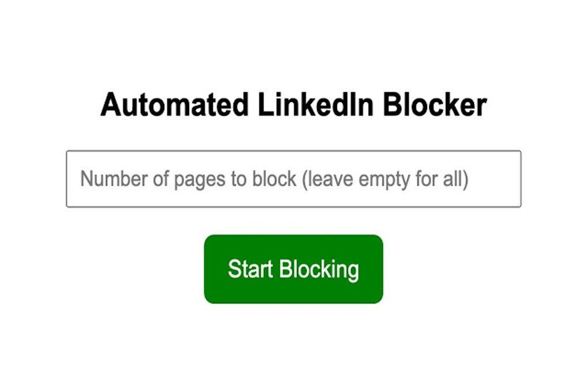
Task: Select the input with placeholder 'leave empty for all'
Action: click(x=294, y=178)
